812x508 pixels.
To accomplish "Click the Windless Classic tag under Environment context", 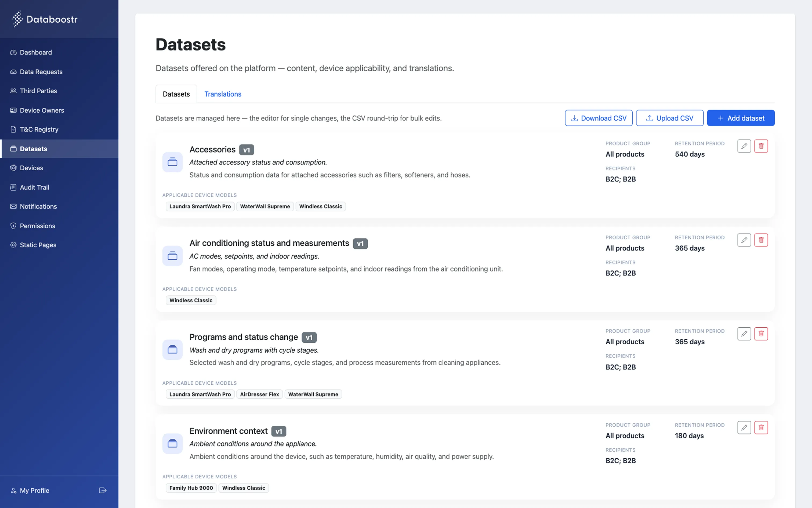I will click(x=244, y=488).
